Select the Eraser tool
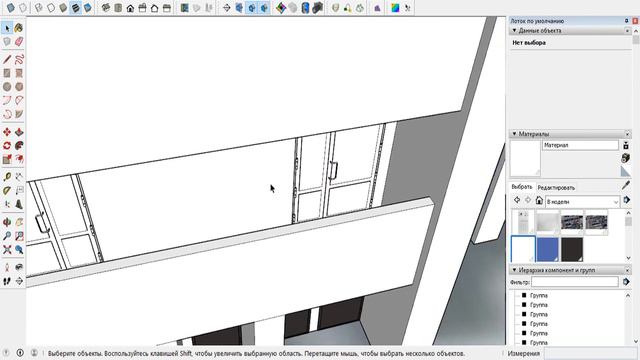 [x=19, y=42]
